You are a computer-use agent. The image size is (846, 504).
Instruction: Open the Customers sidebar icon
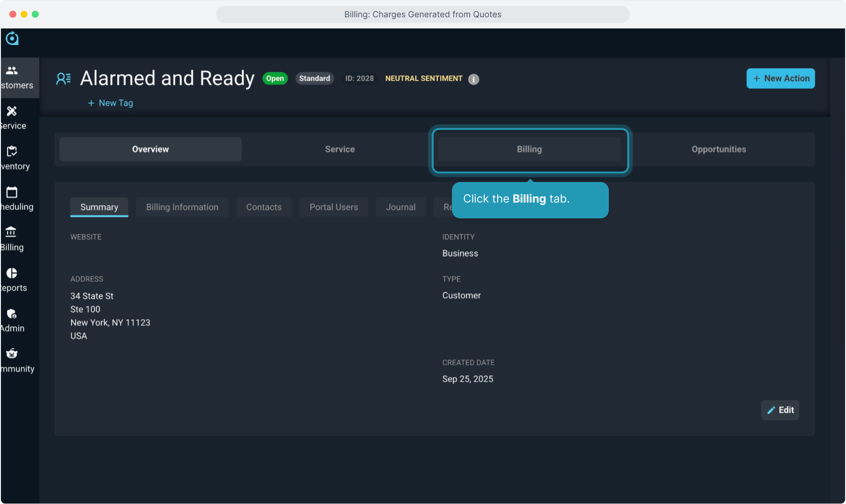coord(12,71)
